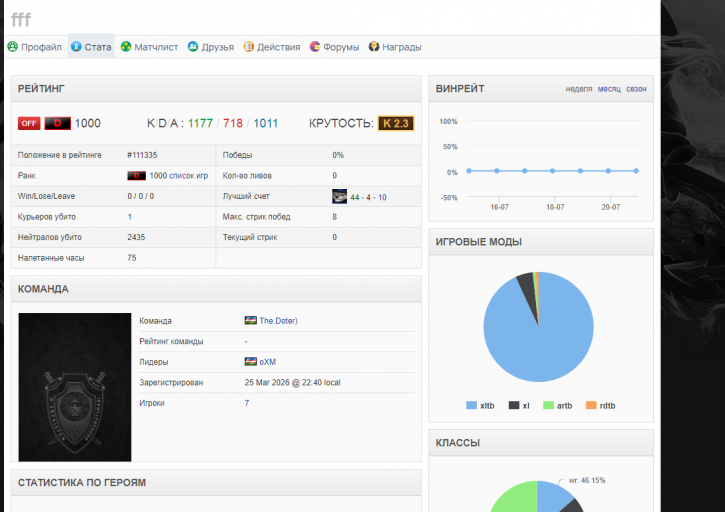
Task: Open the список игр link
Action: point(189,176)
